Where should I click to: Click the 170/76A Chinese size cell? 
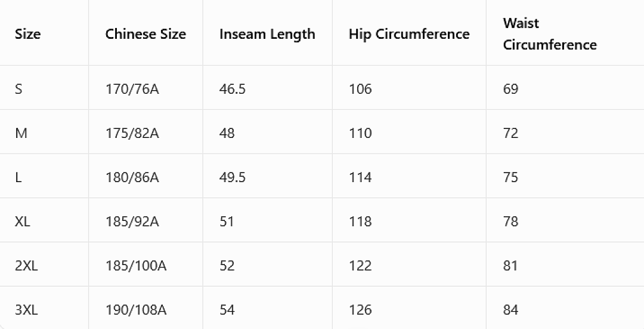click(x=132, y=89)
